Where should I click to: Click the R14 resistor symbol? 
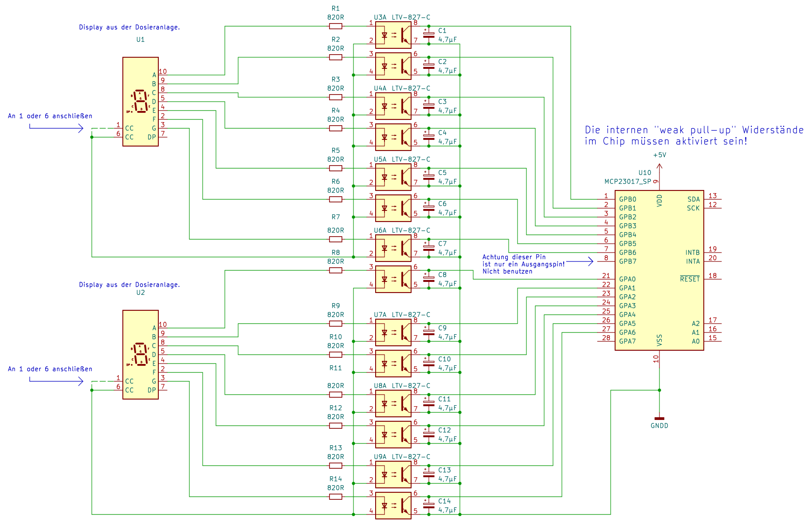(336, 497)
